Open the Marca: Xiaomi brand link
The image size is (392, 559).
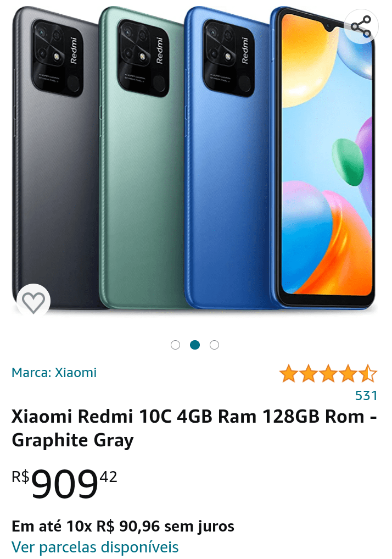pos(54,373)
